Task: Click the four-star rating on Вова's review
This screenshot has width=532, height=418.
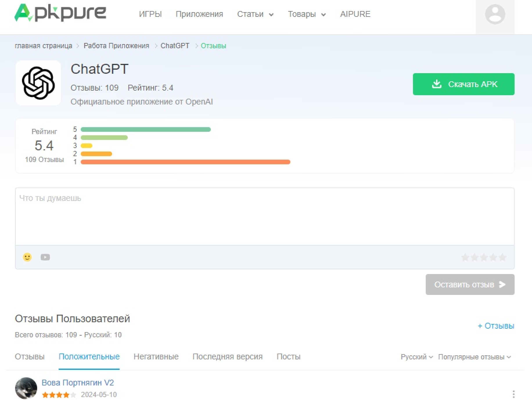Action: point(59,395)
